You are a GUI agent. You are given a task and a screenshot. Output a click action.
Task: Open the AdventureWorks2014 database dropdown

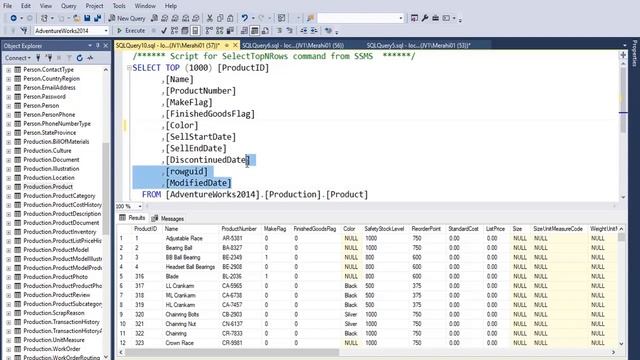point(106,31)
